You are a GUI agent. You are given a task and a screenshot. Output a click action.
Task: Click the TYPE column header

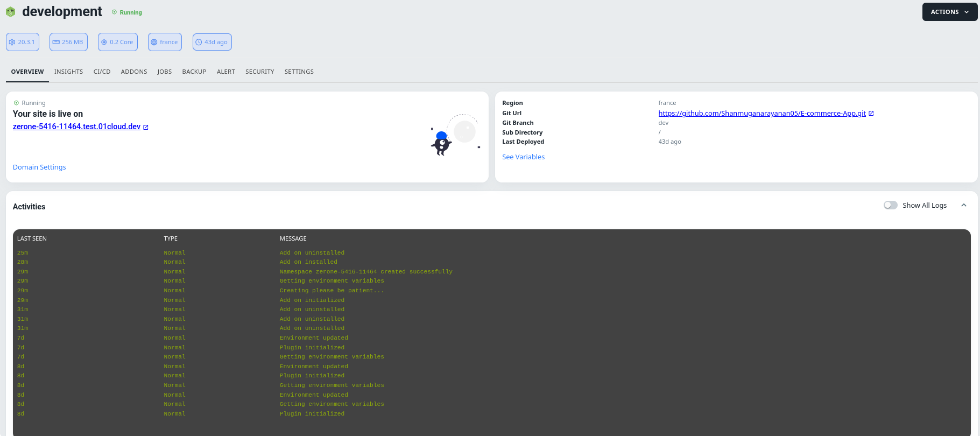tap(171, 238)
